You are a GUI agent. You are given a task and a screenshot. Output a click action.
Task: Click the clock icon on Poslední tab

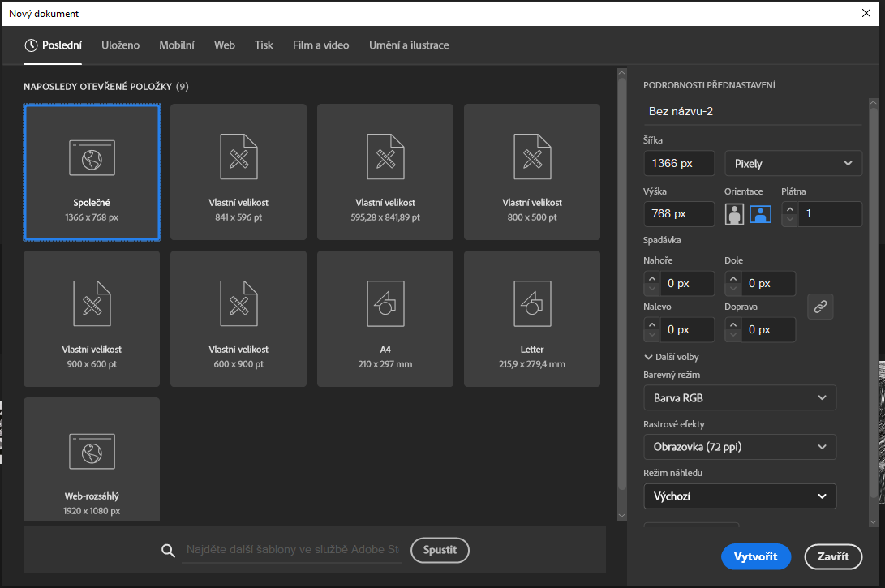click(x=31, y=45)
